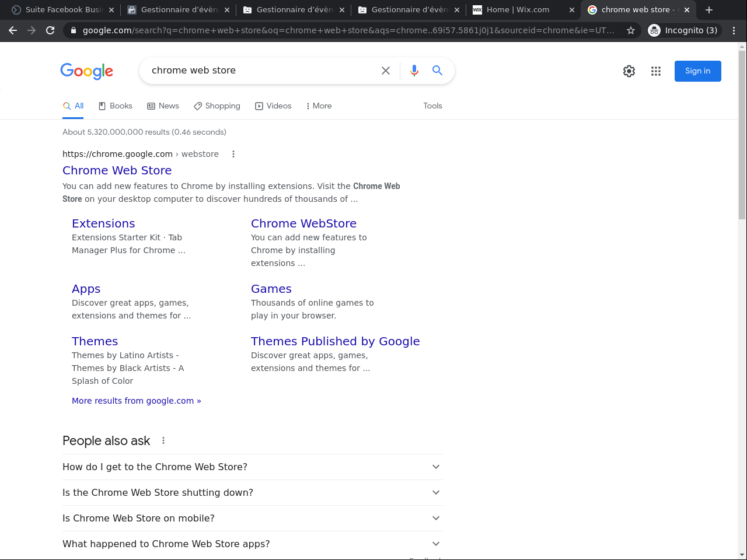The image size is (747, 560).
Task: Click the page's vertical scrollbar
Action: click(742, 134)
